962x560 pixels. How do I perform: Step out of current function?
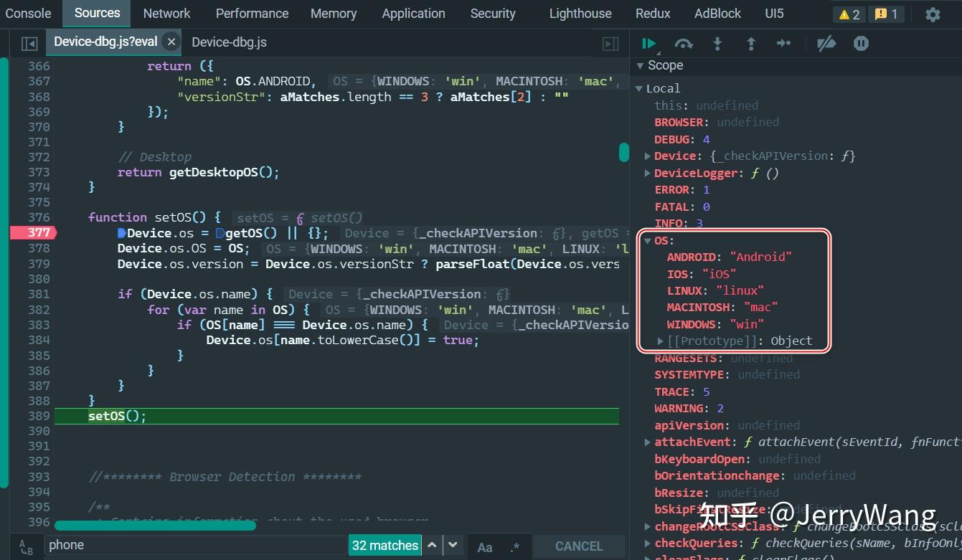coord(751,44)
